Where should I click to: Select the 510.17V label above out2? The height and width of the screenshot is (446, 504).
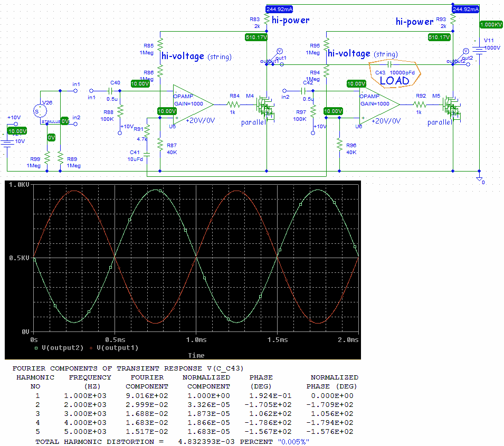click(x=439, y=37)
